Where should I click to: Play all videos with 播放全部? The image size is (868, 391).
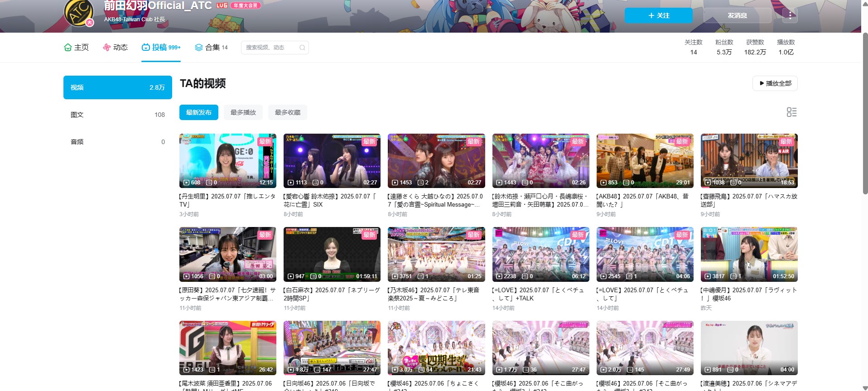point(775,83)
